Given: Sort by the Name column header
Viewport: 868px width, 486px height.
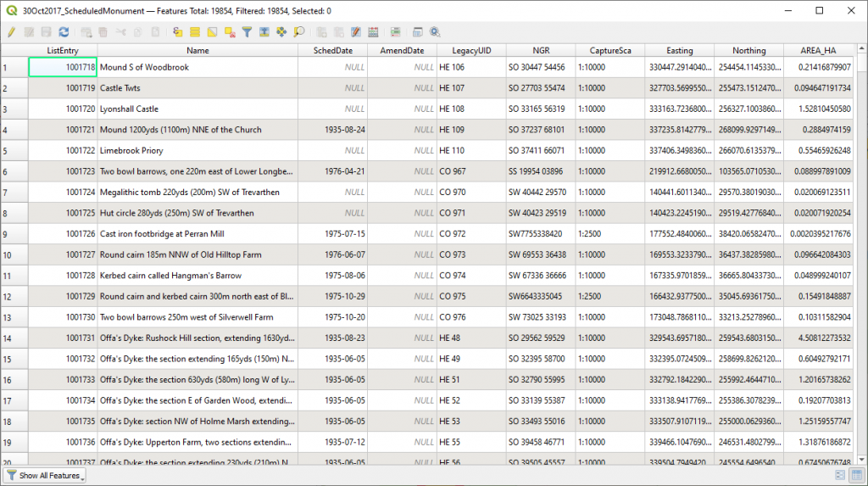Looking at the screenshot, I should pos(198,51).
